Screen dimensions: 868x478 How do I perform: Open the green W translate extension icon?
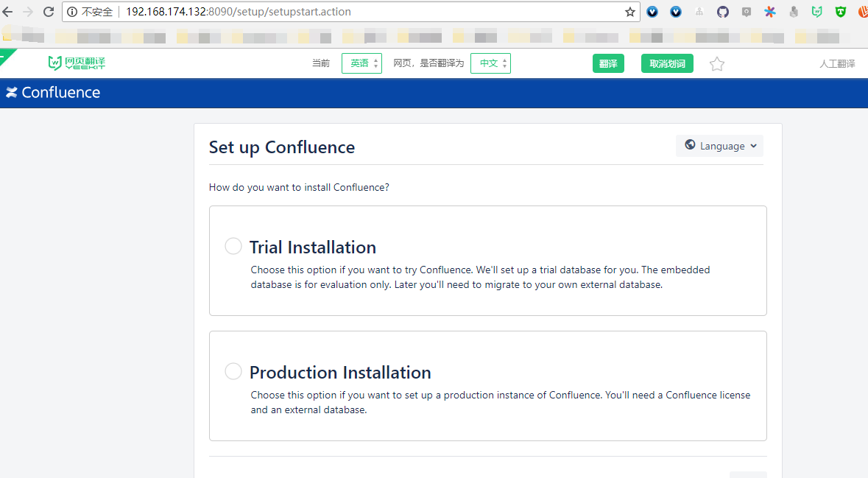pyautogui.click(x=817, y=12)
